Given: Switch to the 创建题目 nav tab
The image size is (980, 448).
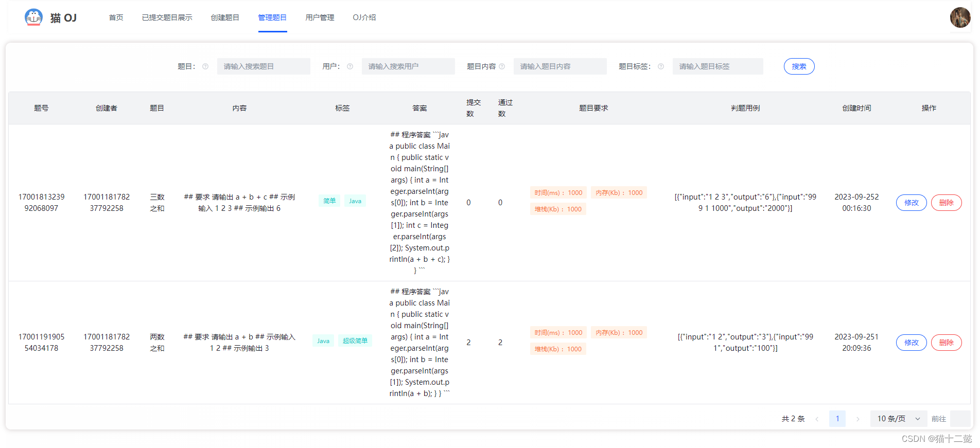Looking at the screenshot, I should point(225,17).
